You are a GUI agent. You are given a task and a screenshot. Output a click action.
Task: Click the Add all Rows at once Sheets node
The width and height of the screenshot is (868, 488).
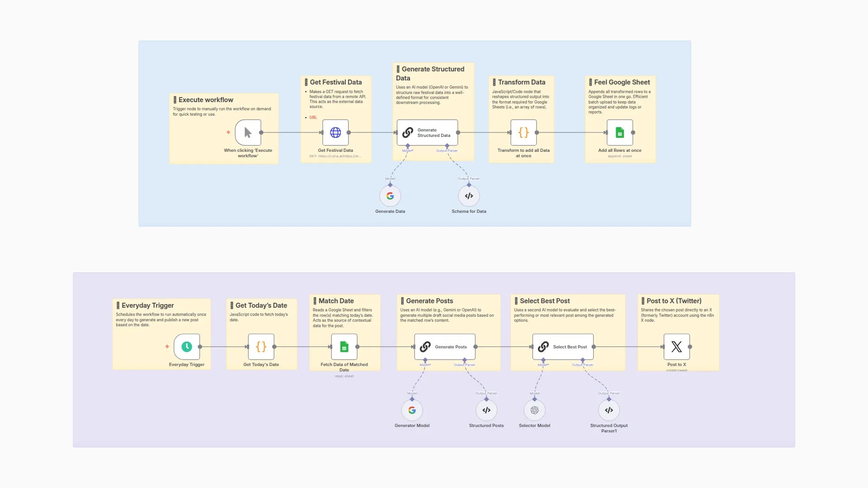(x=619, y=132)
